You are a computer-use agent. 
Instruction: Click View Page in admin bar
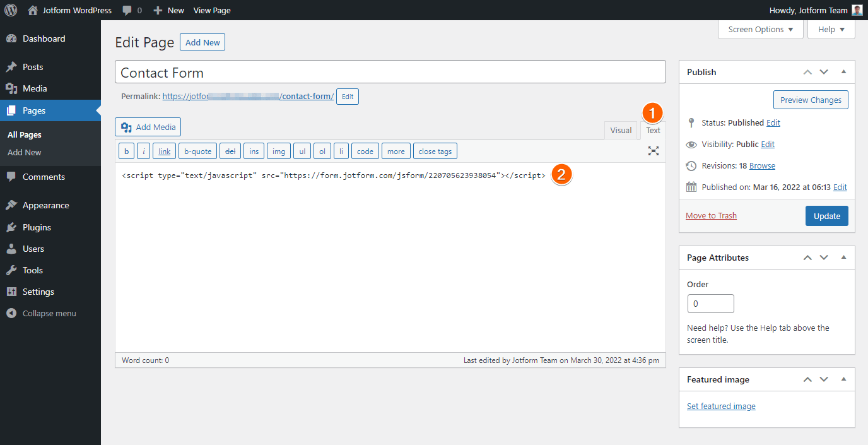212,10
